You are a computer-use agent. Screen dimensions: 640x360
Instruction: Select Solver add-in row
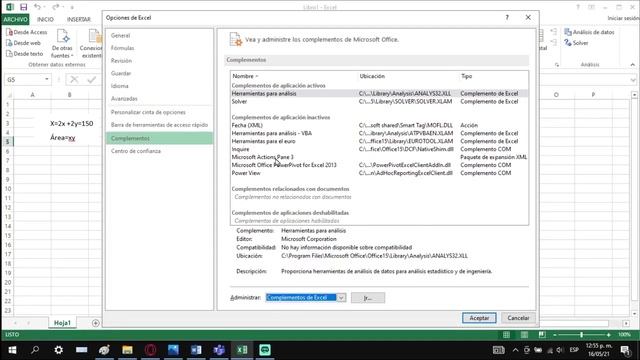[x=379, y=101]
